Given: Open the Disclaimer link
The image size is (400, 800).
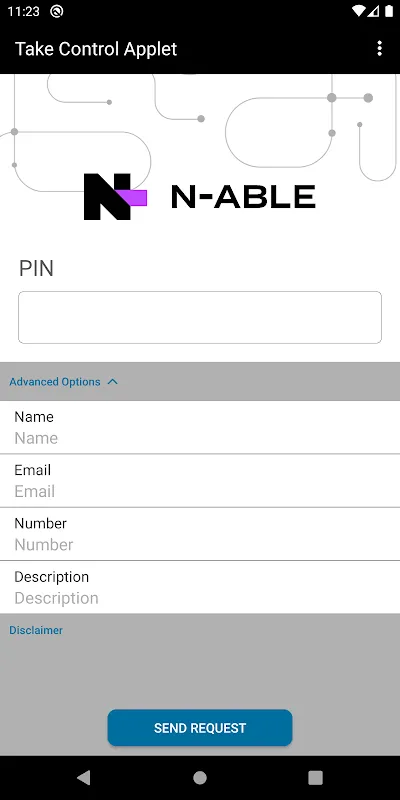Looking at the screenshot, I should [x=36, y=630].
